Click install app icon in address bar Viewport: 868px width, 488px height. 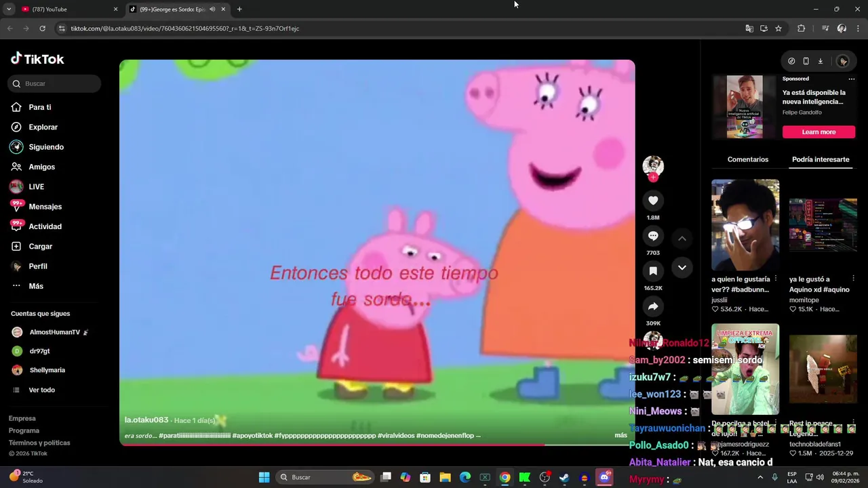tap(764, 28)
